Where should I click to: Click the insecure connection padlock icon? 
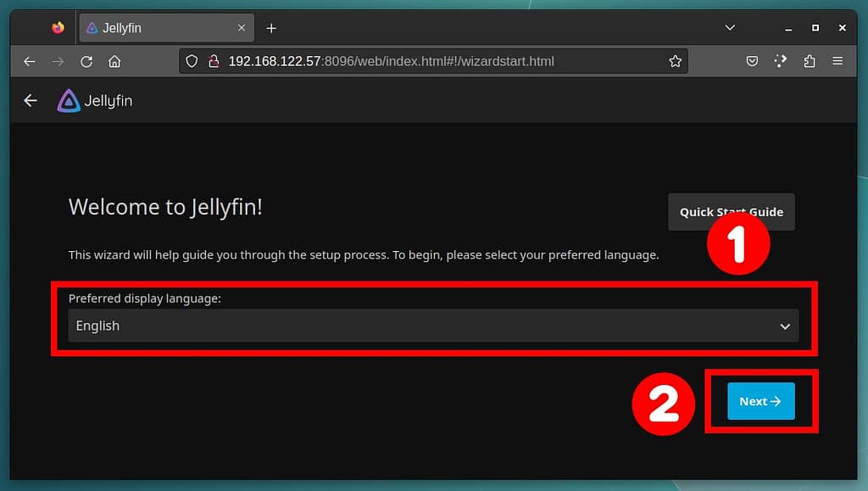point(213,62)
